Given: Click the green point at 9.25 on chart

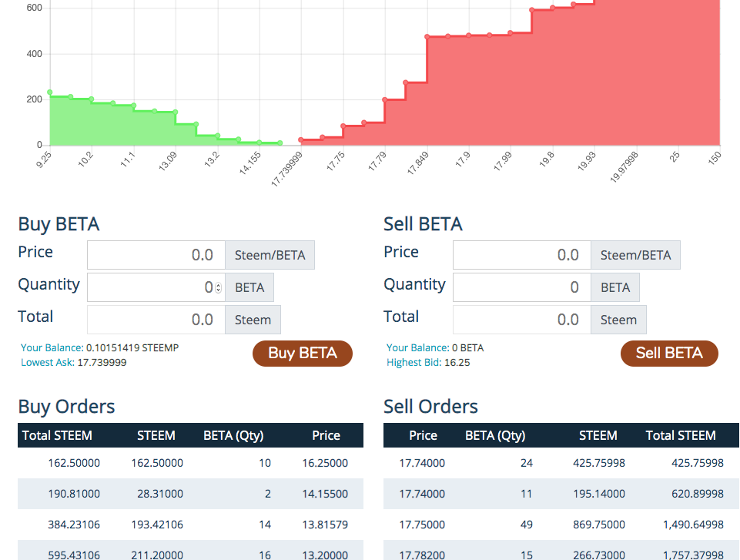Looking at the screenshot, I should (x=49, y=92).
